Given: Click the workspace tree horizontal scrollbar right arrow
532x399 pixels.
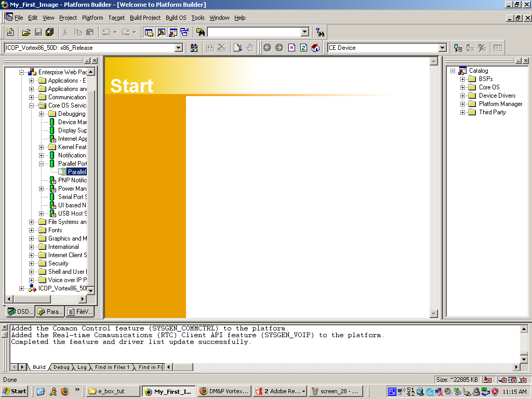Looking at the screenshot, I should coord(82,299).
